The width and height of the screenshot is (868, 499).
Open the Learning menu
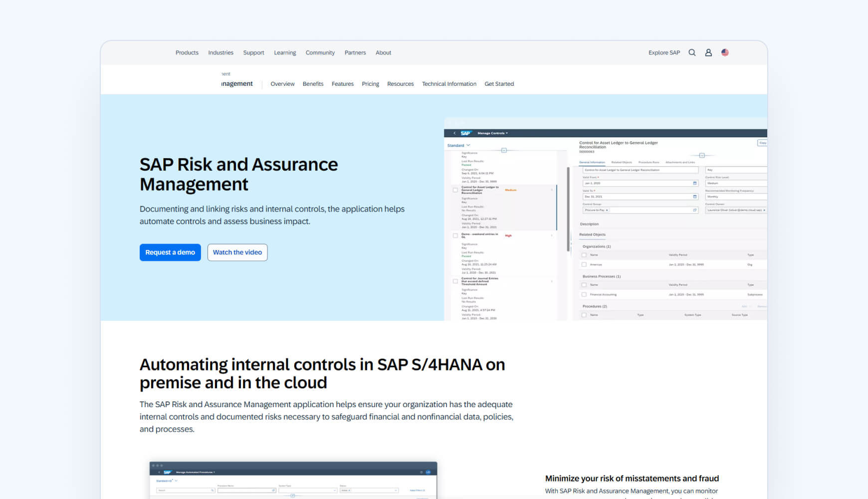[x=285, y=52]
